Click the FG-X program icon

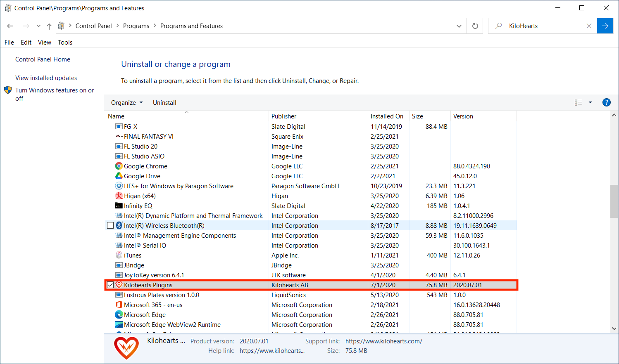pos(119,127)
